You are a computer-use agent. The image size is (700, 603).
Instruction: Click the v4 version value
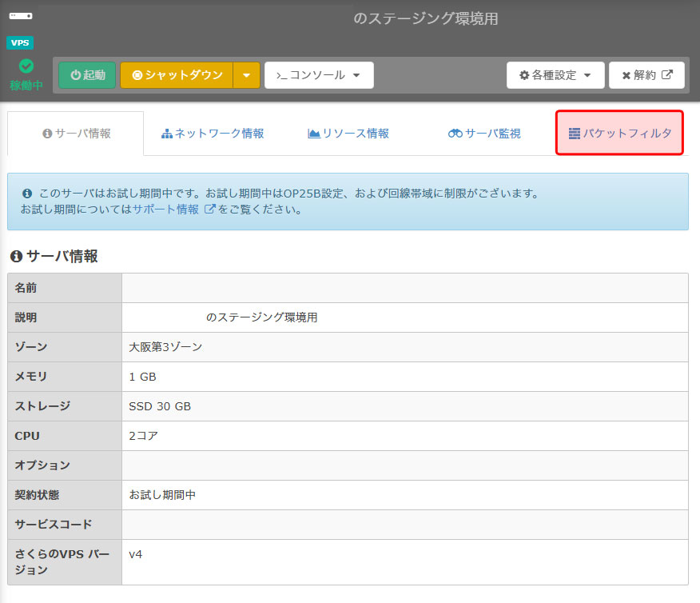136,554
